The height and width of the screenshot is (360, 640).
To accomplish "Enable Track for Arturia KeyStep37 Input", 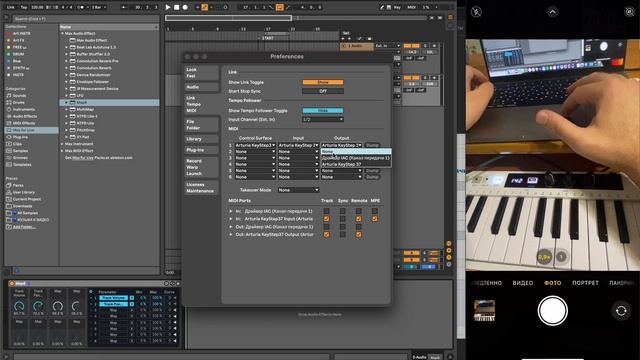I will tap(326, 219).
